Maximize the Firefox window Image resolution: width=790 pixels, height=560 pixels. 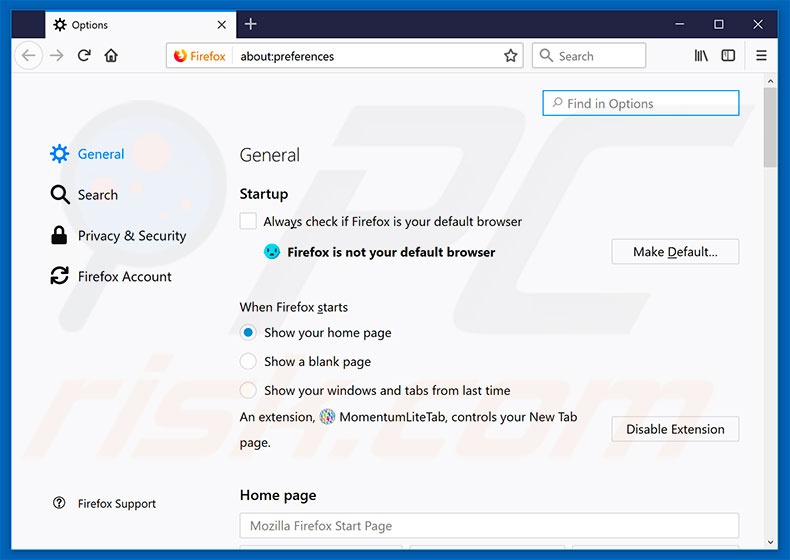[x=719, y=24]
